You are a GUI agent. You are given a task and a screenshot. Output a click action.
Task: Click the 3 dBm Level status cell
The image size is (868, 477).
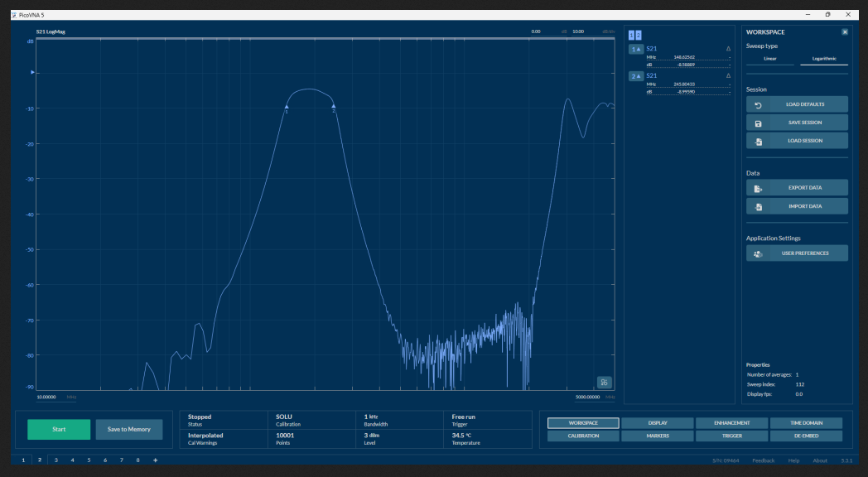[400, 439]
